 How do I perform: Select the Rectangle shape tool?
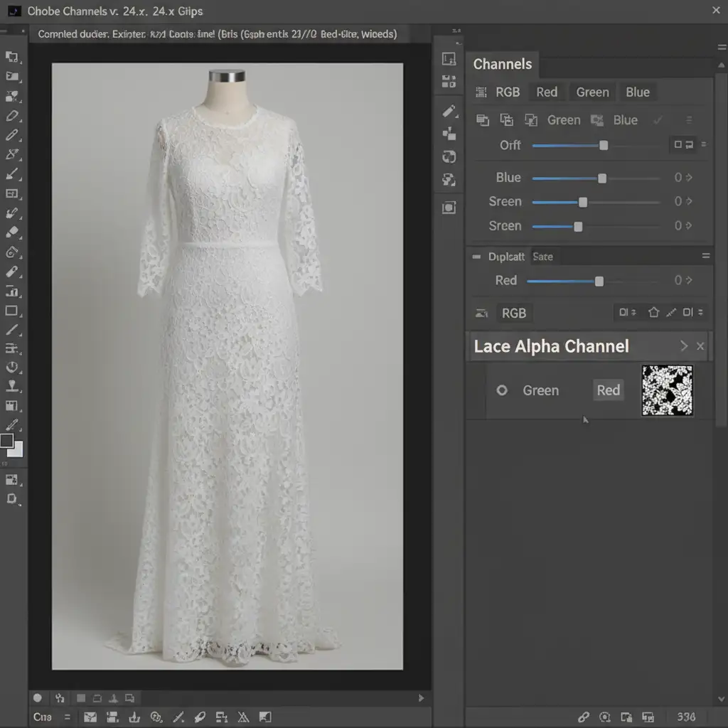[x=11, y=311]
